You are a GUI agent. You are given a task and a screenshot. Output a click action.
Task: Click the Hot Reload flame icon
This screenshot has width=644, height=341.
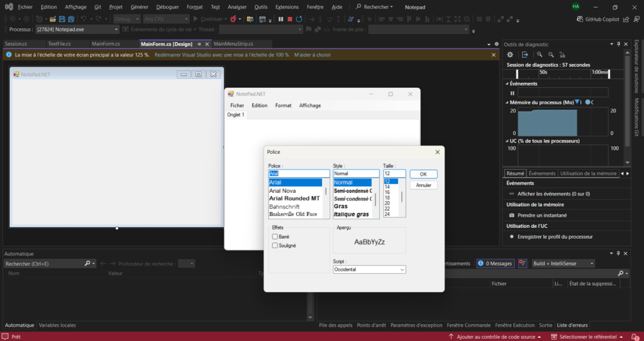(x=234, y=19)
